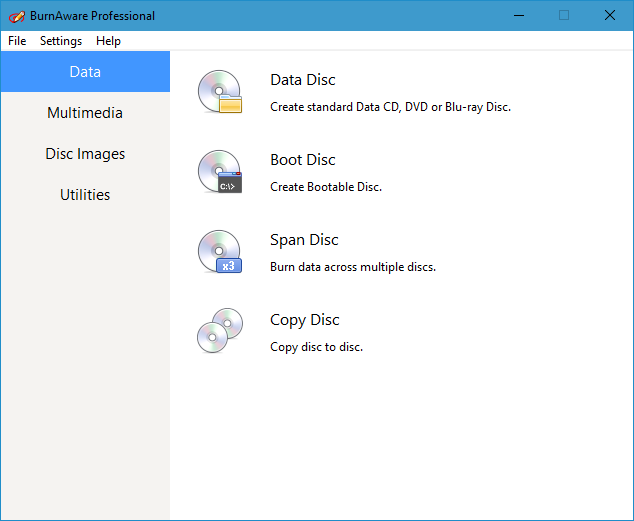Launch the Copy Disc dual-disc icon
Viewport: 634px width, 521px height.
point(220,331)
